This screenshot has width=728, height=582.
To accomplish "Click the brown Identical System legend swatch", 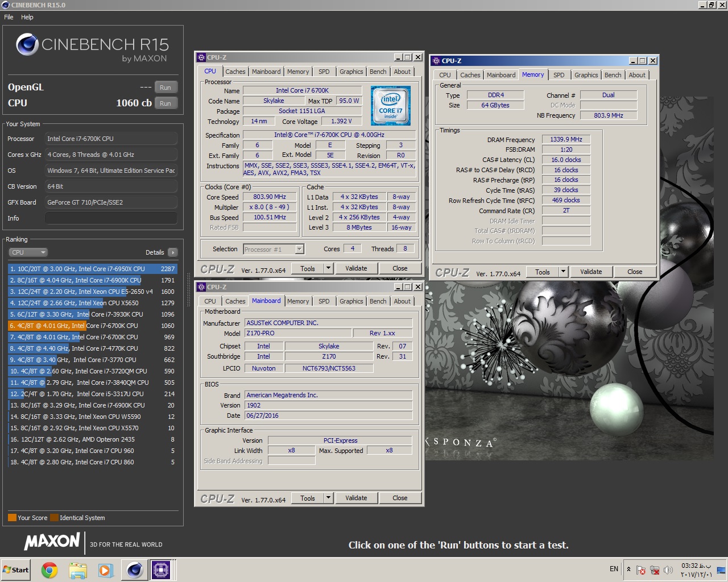I will (55, 518).
